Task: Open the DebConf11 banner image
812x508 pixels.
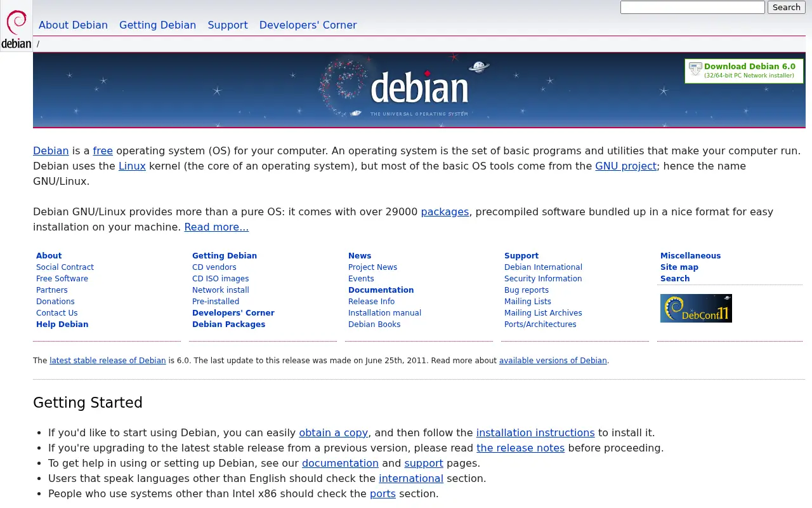Action: click(696, 308)
